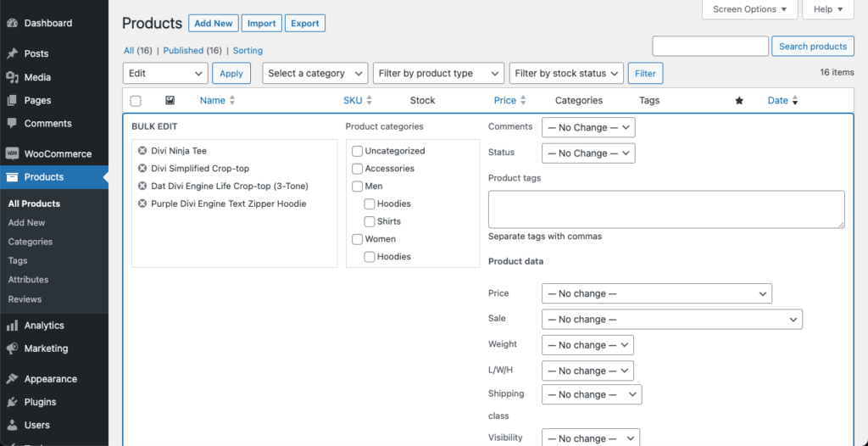Image resolution: width=868 pixels, height=446 pixels.
Task: Click Add New button beside Products heading
Action: pyautogui.click(x=214, y=23)
